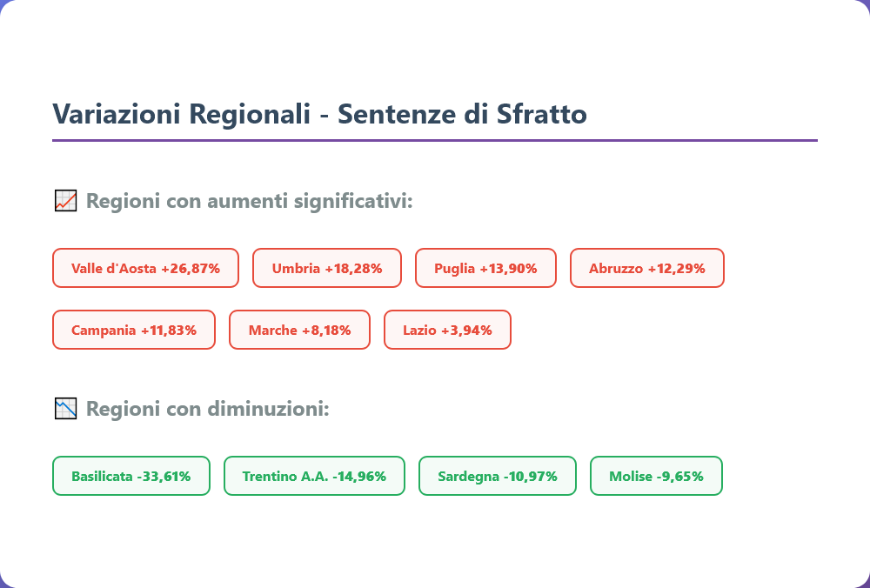870x588 pixels.
Task: Select the Umbria +18,28% chip
Action: tap(327, 268)
